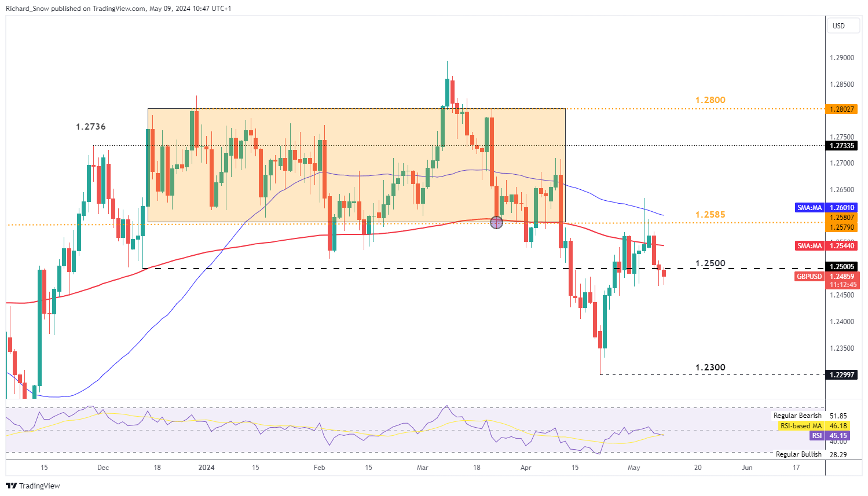
Task: Click the 1.2736 annotation on the left
Action: [x=90, y=127]
